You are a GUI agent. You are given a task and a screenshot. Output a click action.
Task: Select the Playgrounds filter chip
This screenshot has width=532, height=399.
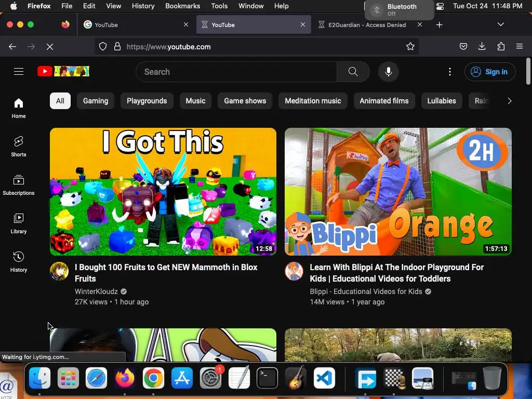coord(147,101)
